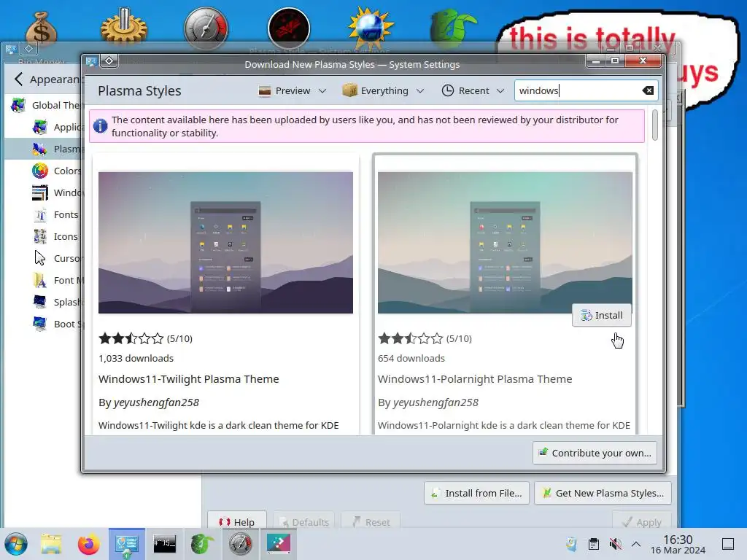747x560 pixels.
Task: Open the Recent sort order dropdown
Action: [x=473, y=90]
